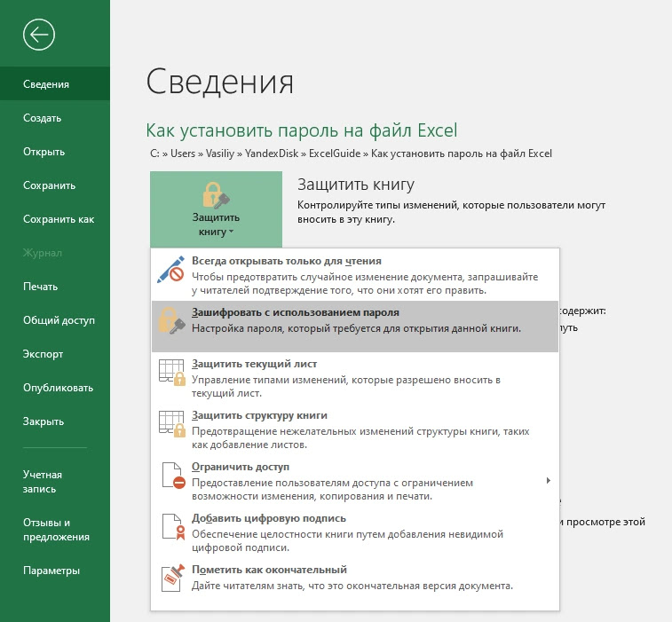
Task: Select Экспорт in the sidebar
Action: [x=55, y=354]
